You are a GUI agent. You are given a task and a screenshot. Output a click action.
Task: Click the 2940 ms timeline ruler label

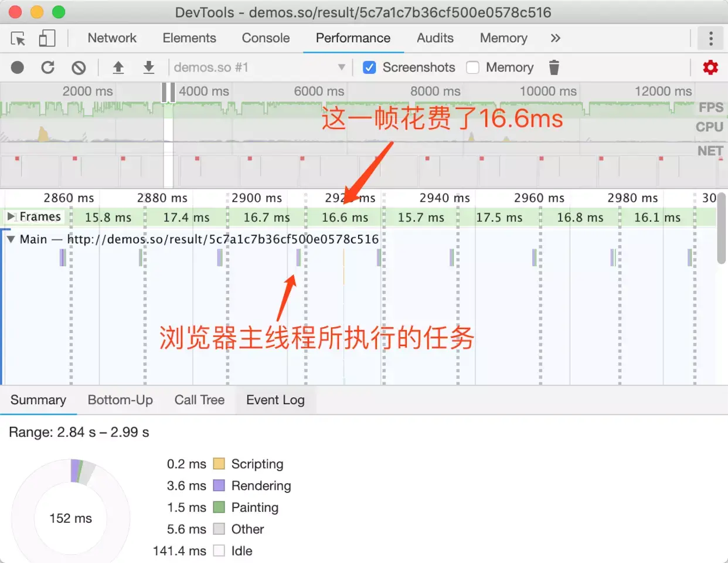(444, 198)
